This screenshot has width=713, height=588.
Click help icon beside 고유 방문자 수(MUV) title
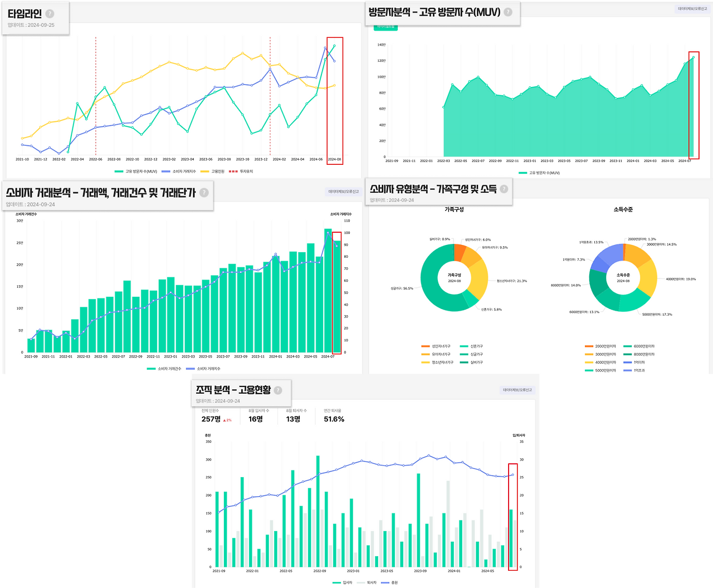point(508,12)
